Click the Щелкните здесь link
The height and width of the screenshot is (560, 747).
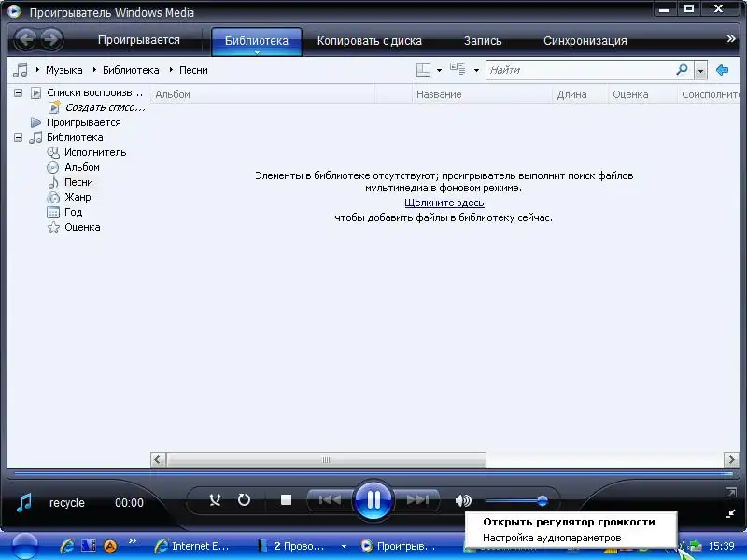(444, 203)
